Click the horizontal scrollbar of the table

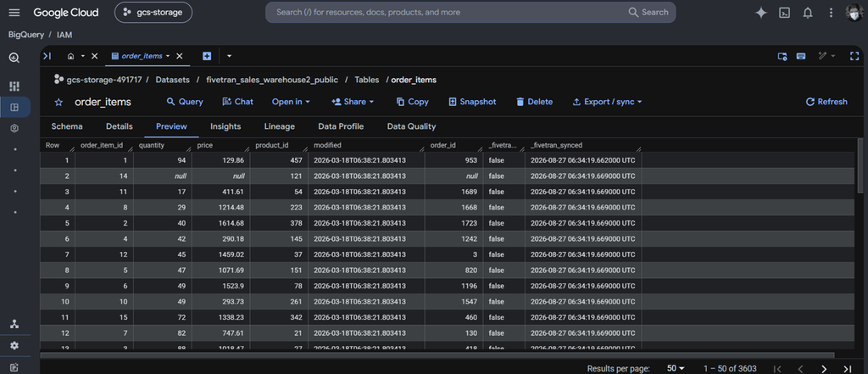point(437,355)
